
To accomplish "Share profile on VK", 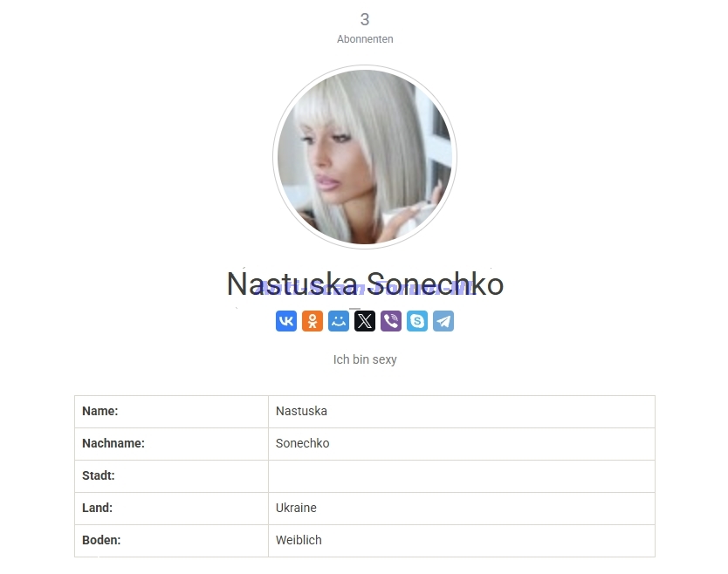I will click(286, 321).
